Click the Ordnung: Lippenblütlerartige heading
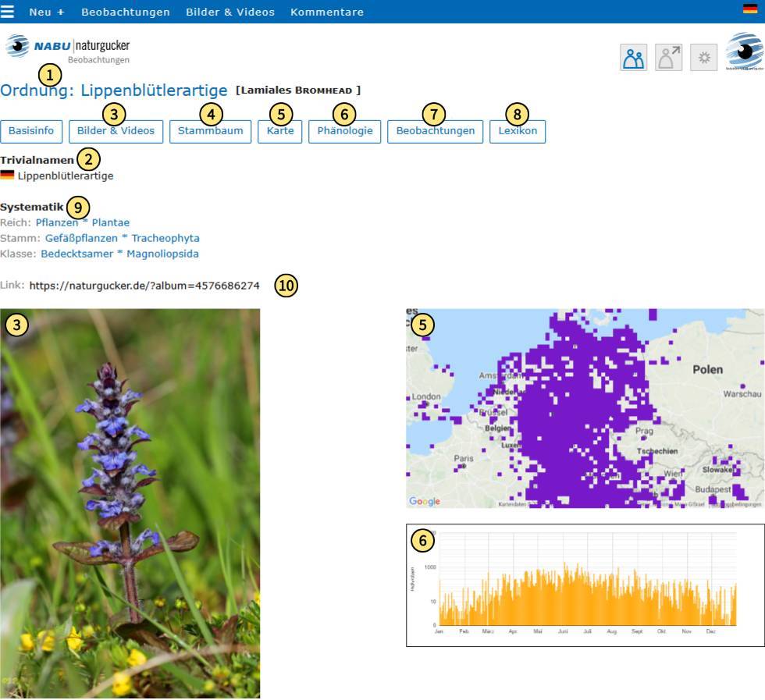The height and width of the screenshot is (700, 765). (114, 91)
